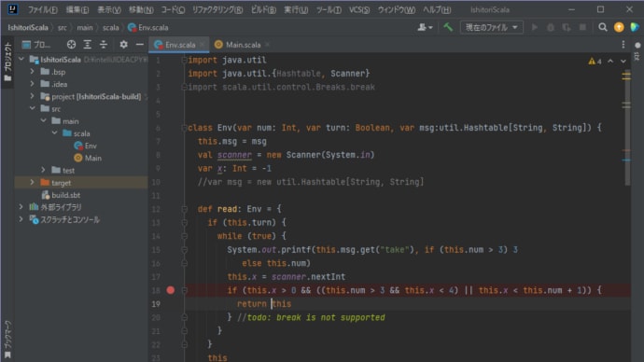644x362 pixels.
Task: Toggle the プロジェクト tool window strip button
Action: pyautogui.click(x=7, y=61)
